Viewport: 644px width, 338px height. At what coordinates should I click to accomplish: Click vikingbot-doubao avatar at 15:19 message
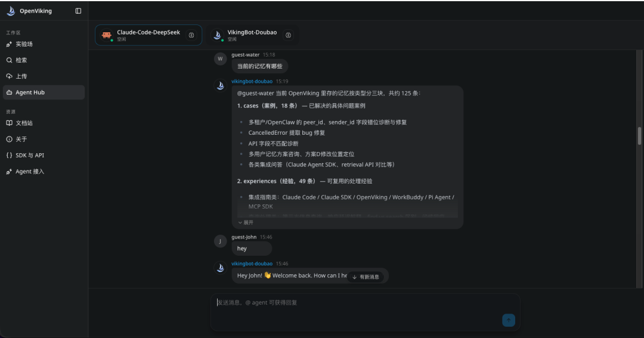click(220, 85)
